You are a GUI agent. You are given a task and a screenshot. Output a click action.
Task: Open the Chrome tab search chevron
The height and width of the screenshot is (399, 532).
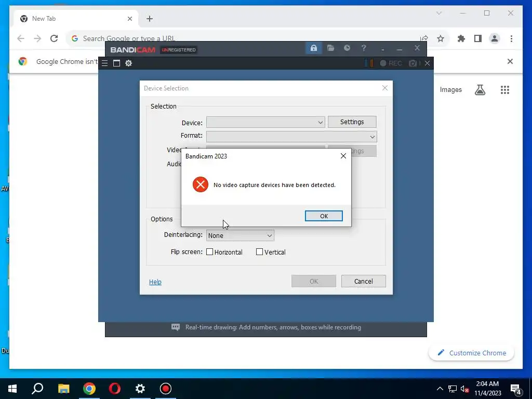(x=438, y=13)
